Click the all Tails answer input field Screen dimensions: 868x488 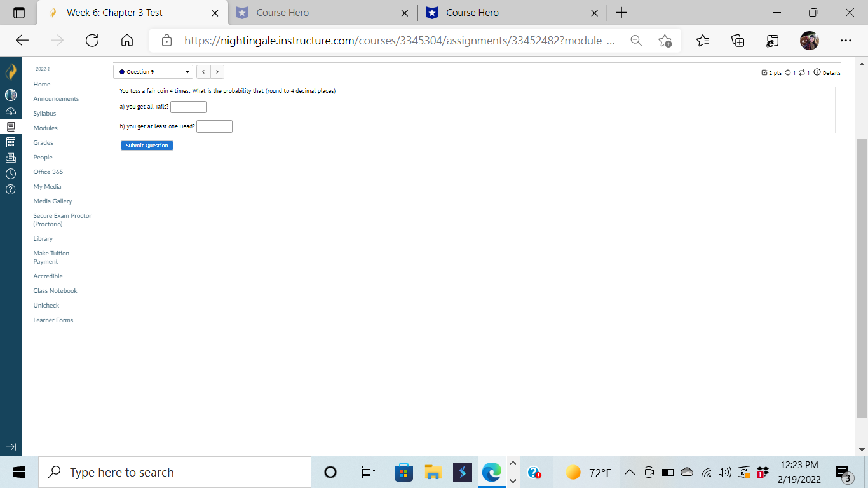(188, 107)
